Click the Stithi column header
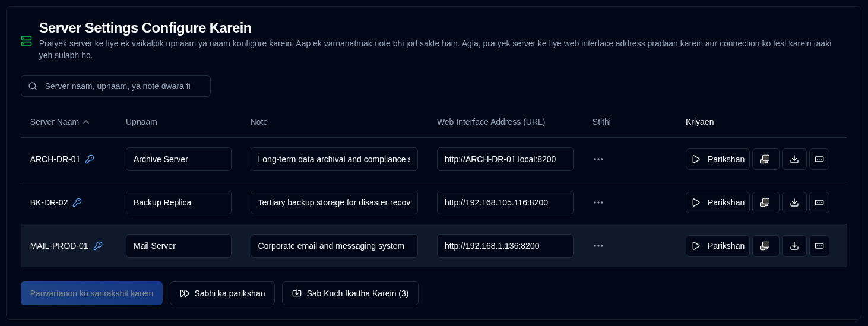868x326 pixels. pos(601,122)
